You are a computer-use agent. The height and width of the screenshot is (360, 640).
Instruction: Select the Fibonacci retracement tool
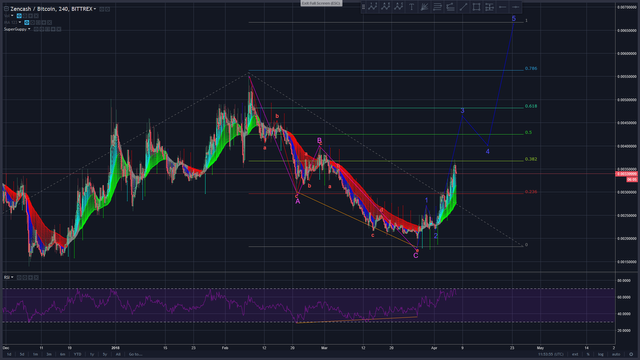coord(438,7)
